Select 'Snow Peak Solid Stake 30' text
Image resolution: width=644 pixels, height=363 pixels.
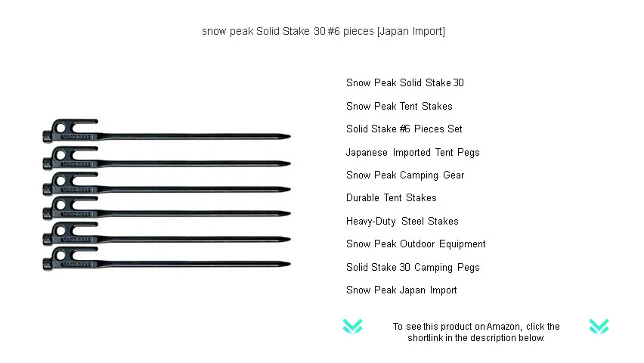tap(405, 83)
